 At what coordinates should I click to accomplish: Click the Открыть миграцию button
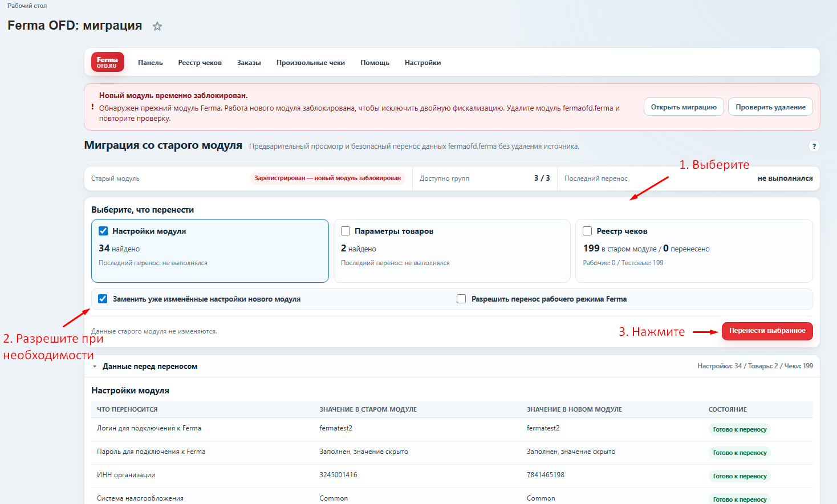pos(684,107)
